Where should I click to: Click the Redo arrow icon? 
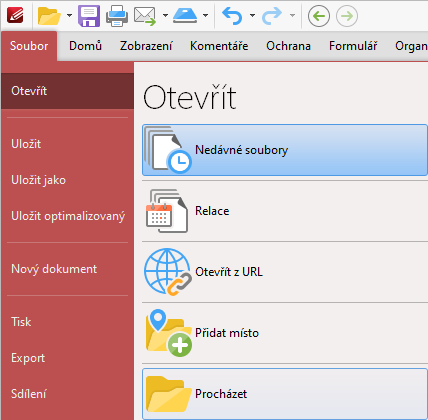272,16
